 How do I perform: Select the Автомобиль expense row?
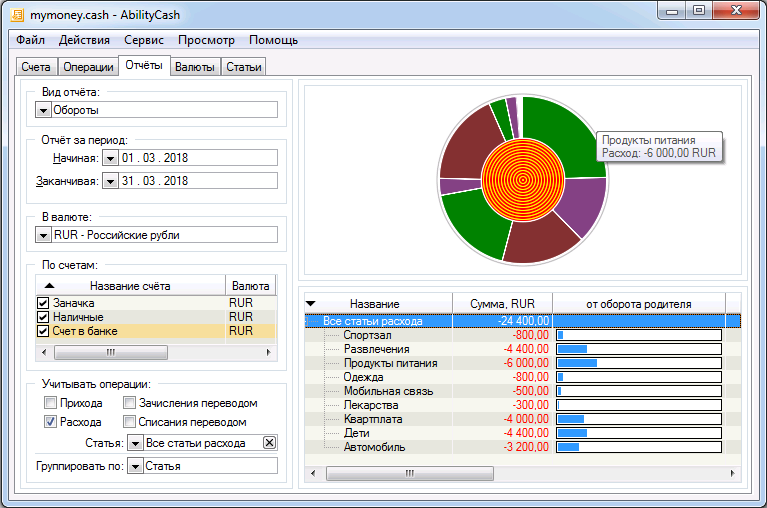pyautogui.click(x=522, y=447)
